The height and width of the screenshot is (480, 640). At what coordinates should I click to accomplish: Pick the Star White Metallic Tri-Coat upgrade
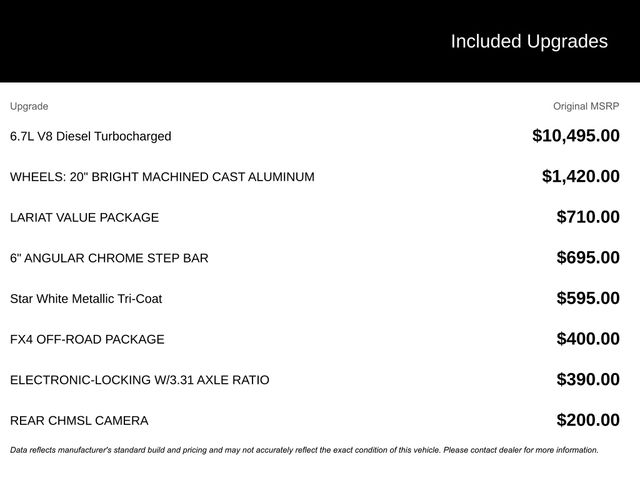(x=86, y=299)
